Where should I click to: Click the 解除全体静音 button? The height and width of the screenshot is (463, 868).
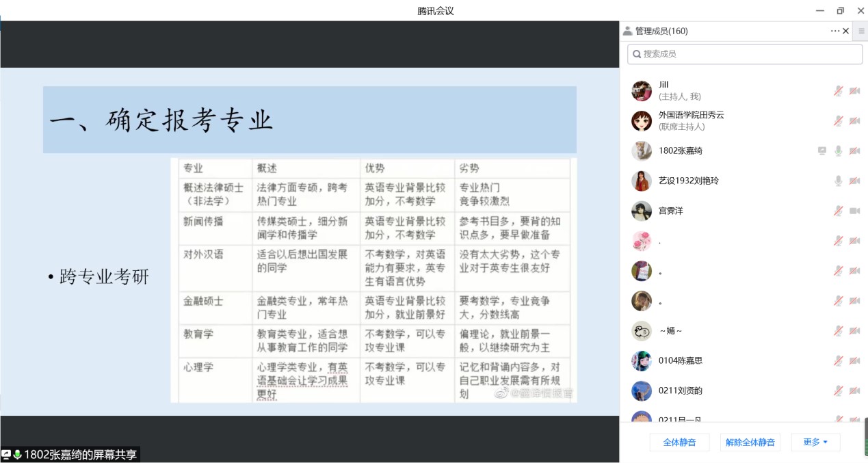(750, 442)
